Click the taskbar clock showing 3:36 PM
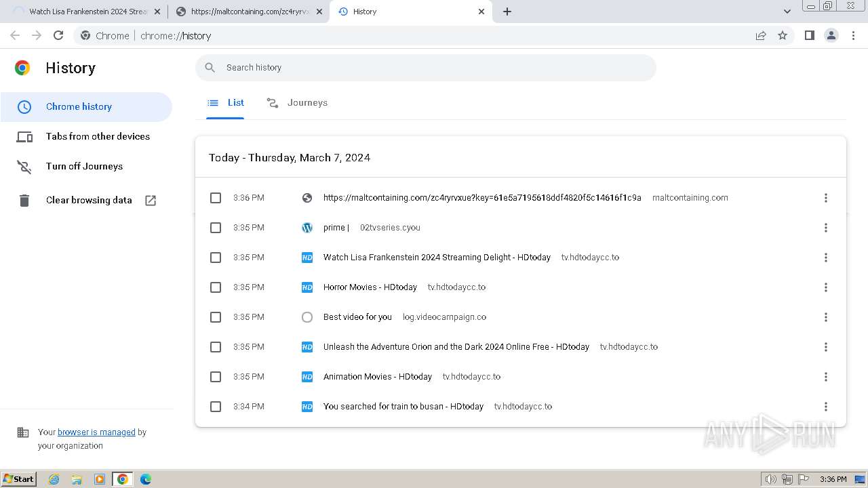 [833, 479]
